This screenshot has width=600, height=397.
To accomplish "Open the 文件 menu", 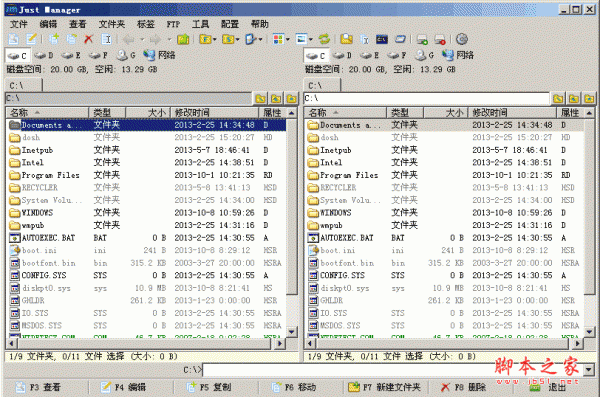I will tap(18, 24).
